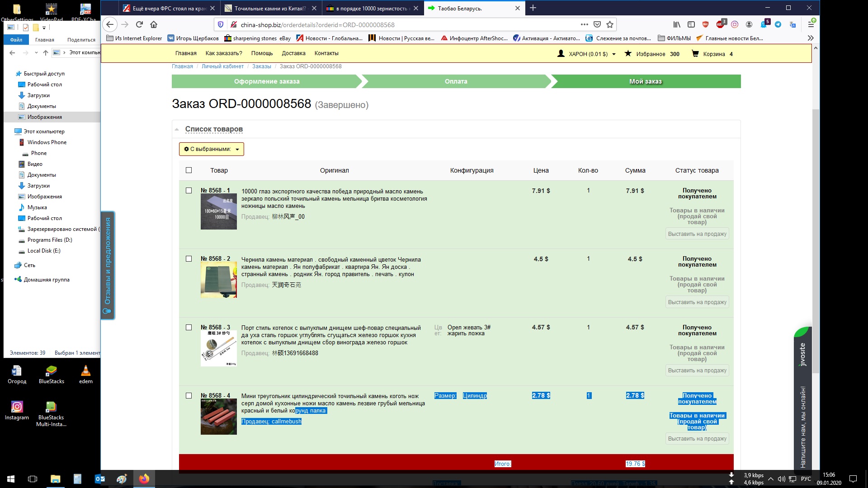Click the Firefox reload page icon
The image size is (868, 488).
point(139,25)
